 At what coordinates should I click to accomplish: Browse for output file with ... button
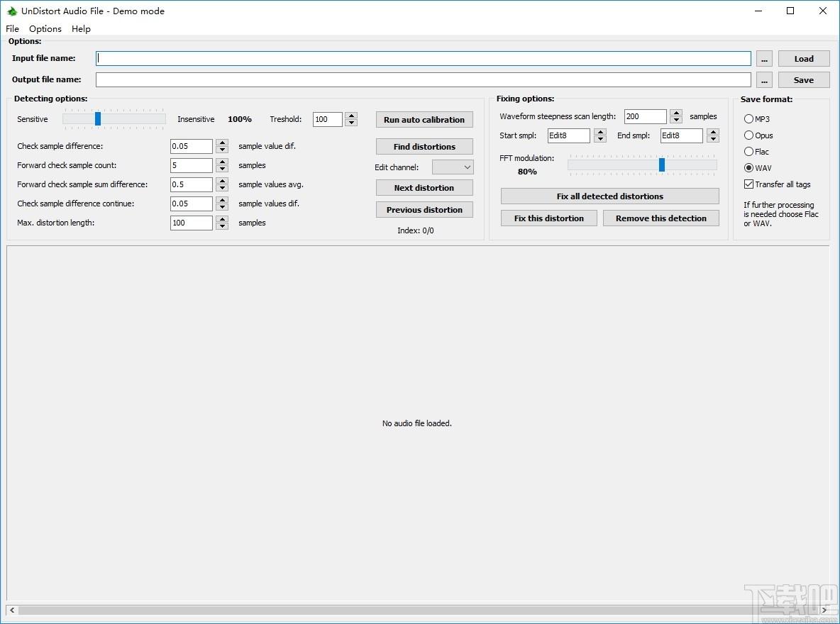765,80
